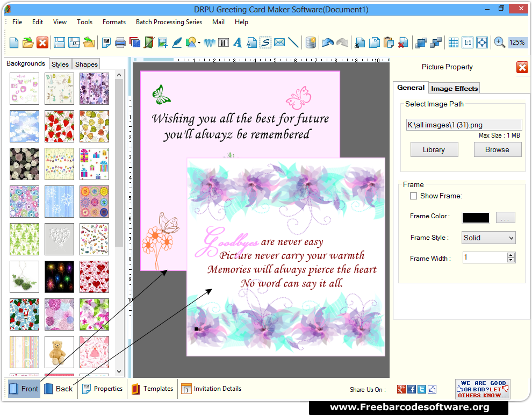Click the Browse button
This screenshot has height=415, width=532.
click(498, 149)
